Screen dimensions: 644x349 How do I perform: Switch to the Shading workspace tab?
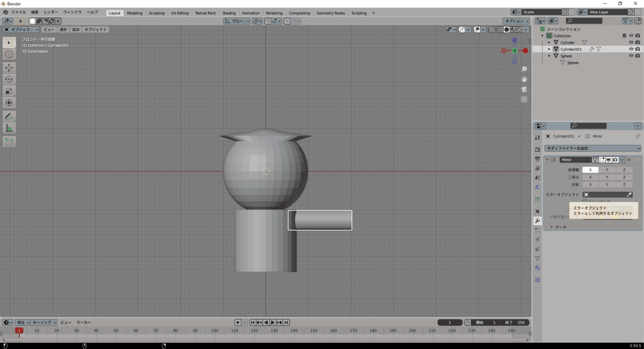pos(229,13)
